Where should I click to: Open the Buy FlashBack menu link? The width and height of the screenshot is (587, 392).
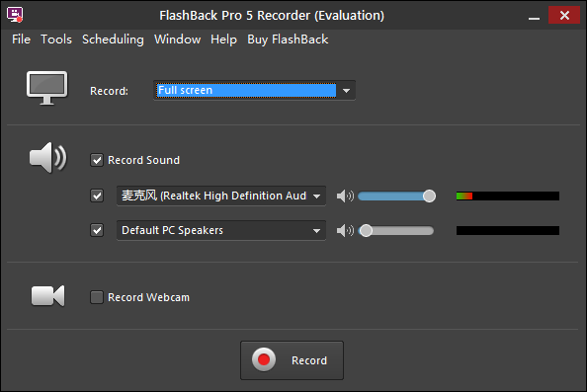click(x=288, y=39)
